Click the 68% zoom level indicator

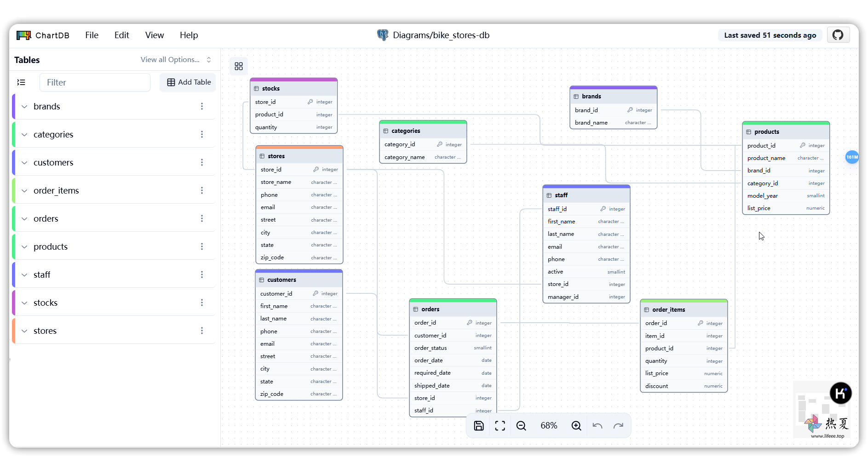click(x=549, y=426)
